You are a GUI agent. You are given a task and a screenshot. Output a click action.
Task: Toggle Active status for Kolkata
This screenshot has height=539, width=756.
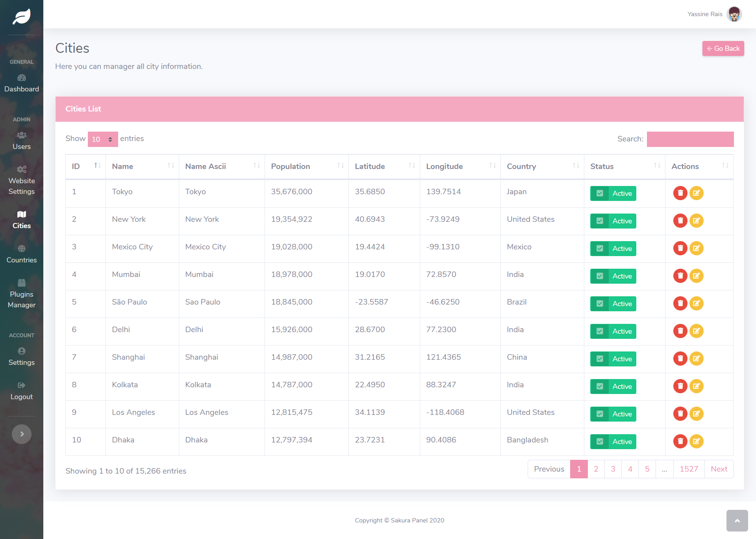tap(613, 387)
